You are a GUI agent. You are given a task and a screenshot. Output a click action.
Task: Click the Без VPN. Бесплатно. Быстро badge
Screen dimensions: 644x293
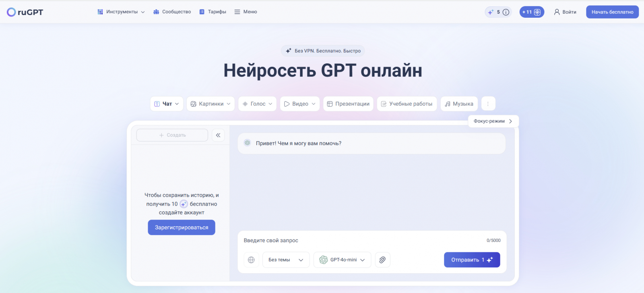(x=323, y=51)
